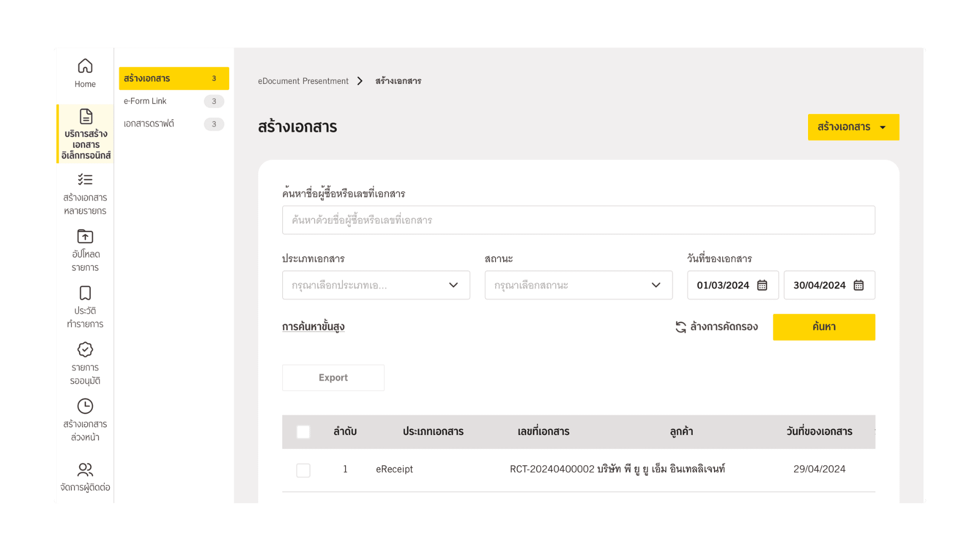Open the calendar picker for 01/03/2024
This screenshot has height=551, width=980.
coord(762,285)
